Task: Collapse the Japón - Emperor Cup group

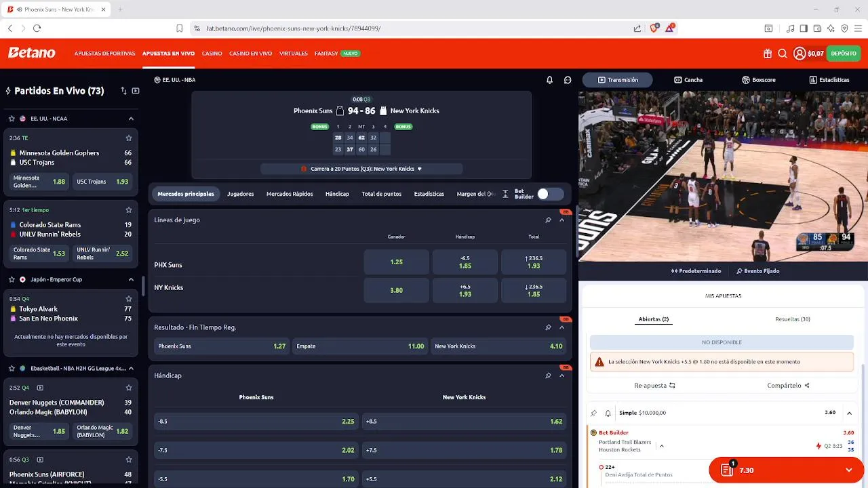Action: (x=131, y=279)
